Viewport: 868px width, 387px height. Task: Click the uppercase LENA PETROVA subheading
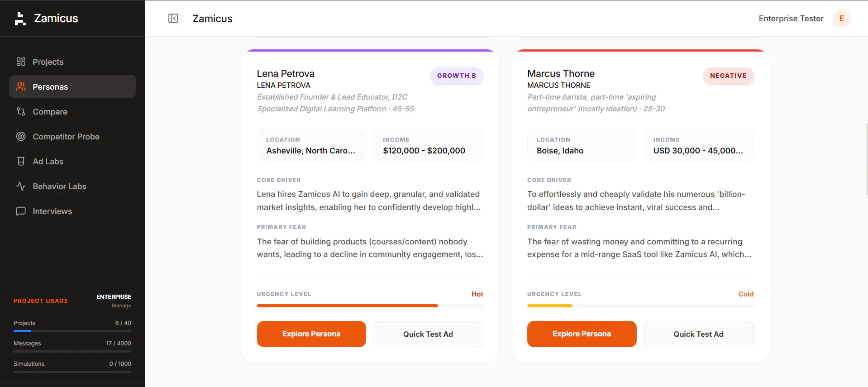coord(284,85)
